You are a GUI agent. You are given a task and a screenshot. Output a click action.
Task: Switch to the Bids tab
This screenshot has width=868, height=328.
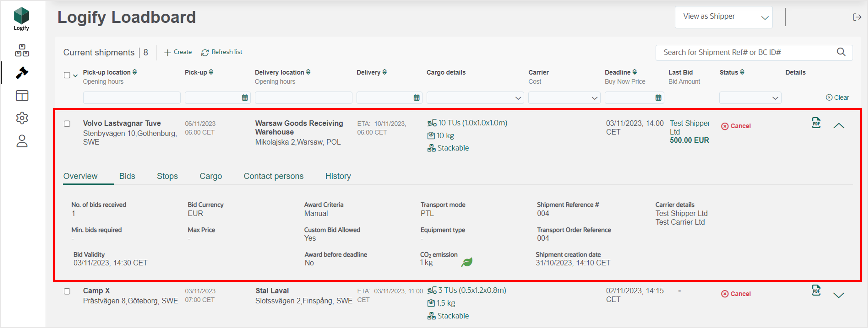point(127,176)
